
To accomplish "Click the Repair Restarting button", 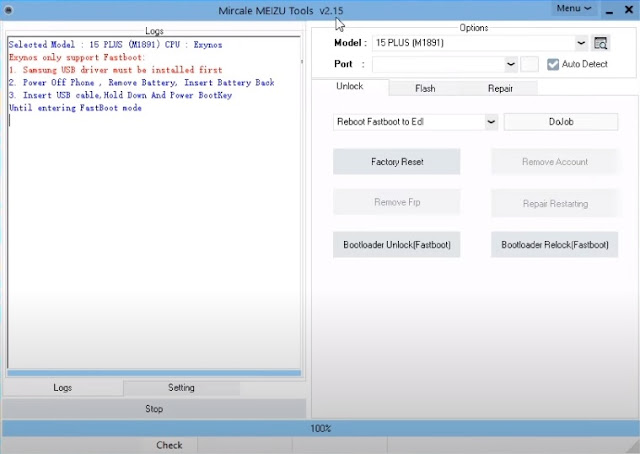I will point(555,203).
